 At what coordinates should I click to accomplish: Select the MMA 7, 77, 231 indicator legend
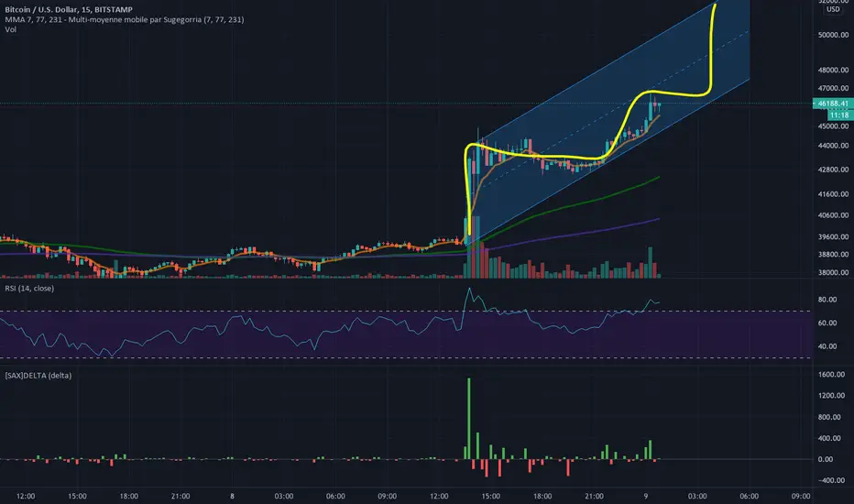125,19
